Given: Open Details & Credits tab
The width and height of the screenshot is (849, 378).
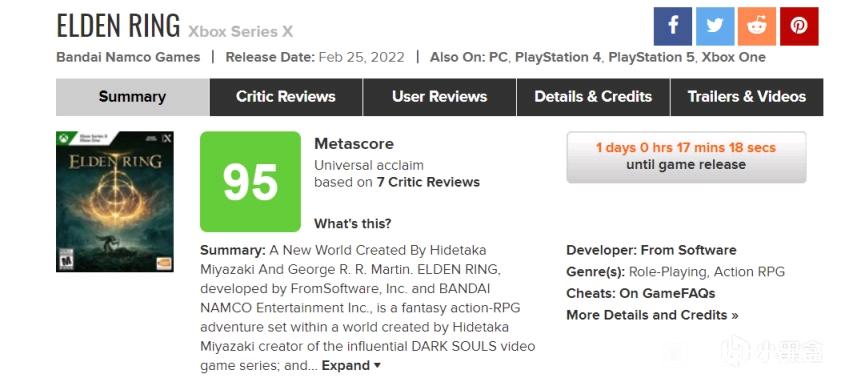Looking at the screenshot, I should 593,97.
